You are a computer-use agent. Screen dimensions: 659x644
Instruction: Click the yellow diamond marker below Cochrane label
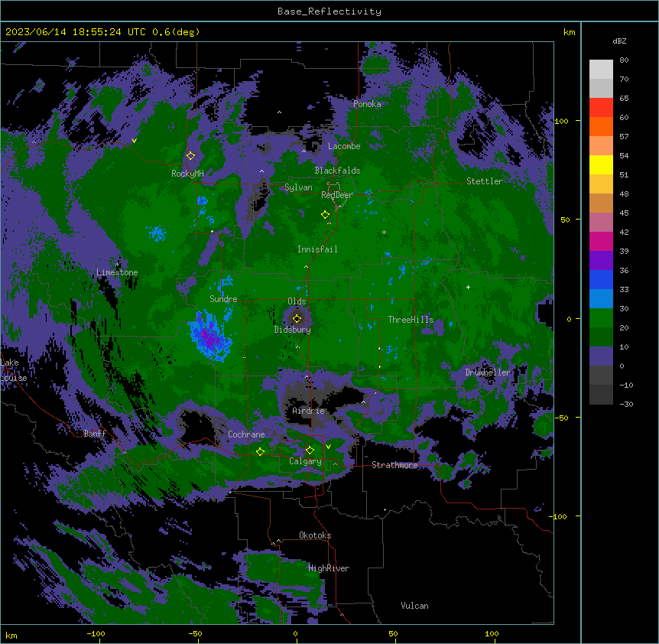click(260, 451)
